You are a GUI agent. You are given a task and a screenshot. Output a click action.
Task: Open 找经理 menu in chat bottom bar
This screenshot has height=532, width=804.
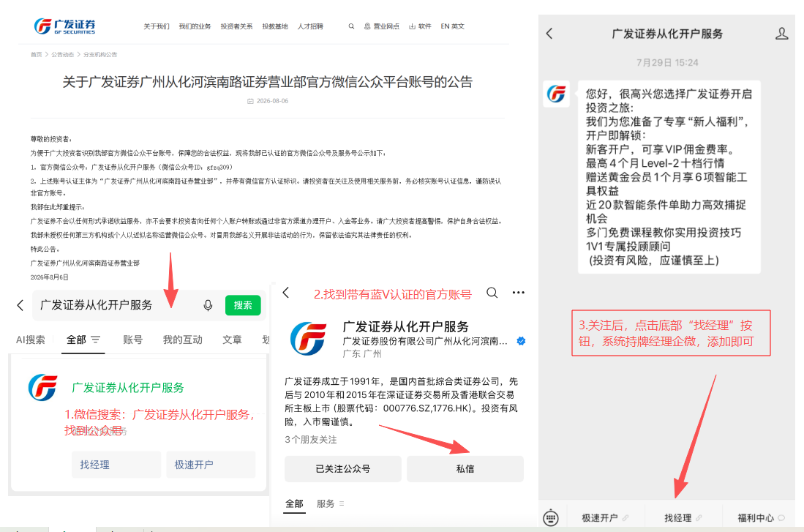coord(683,518)
